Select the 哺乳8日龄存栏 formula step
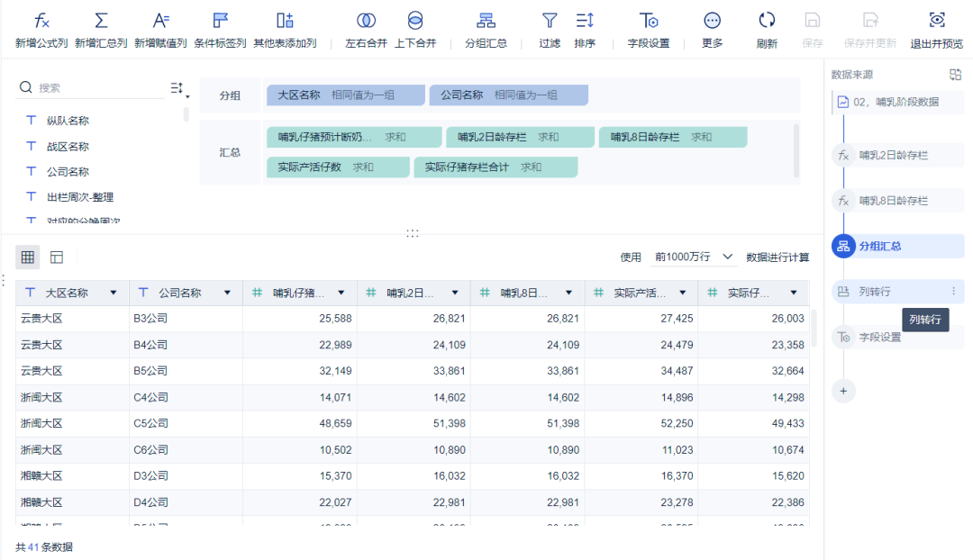 (897, 200)
